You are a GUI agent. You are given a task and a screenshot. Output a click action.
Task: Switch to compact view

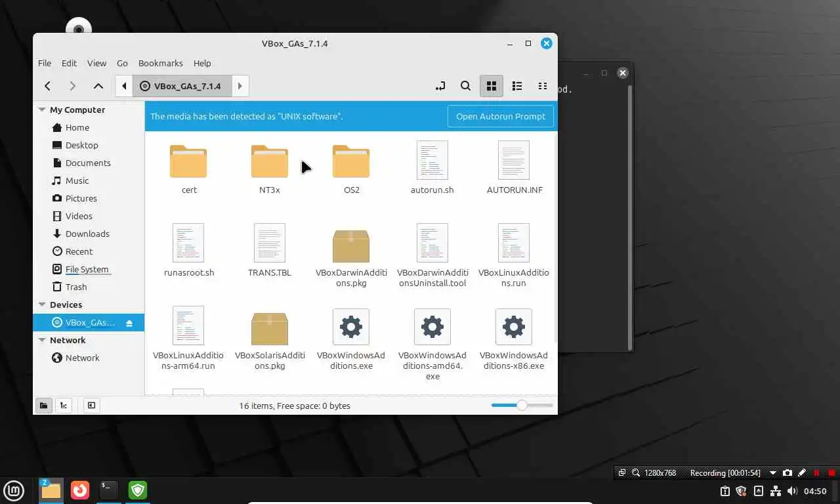(542, 86)
